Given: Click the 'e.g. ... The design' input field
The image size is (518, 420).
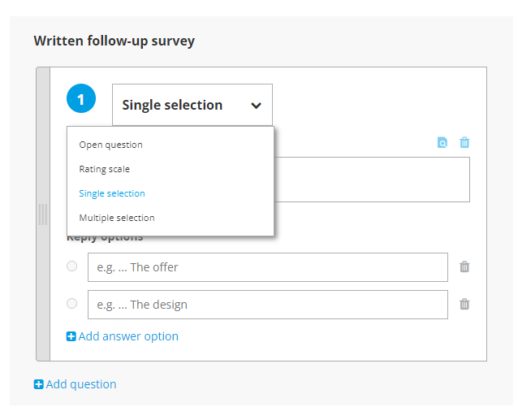Looking at the screenshot, I should click(x=268, y=305).
